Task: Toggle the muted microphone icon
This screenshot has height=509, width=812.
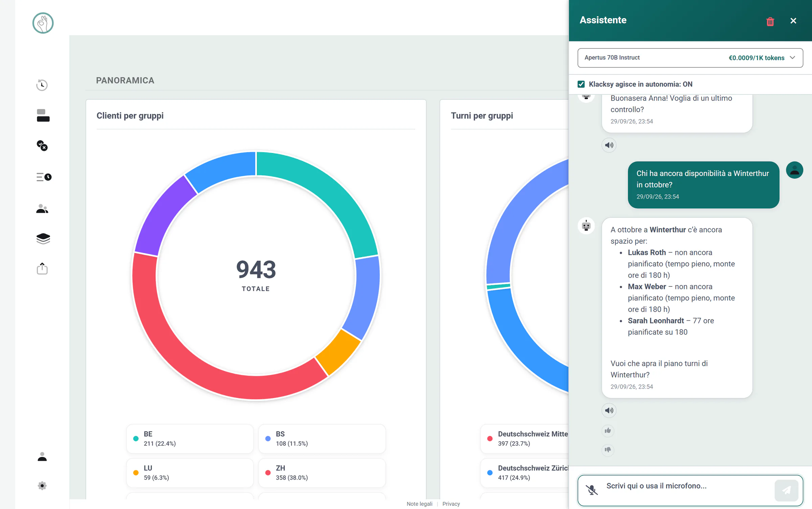Action: click(x=592, y=490)
